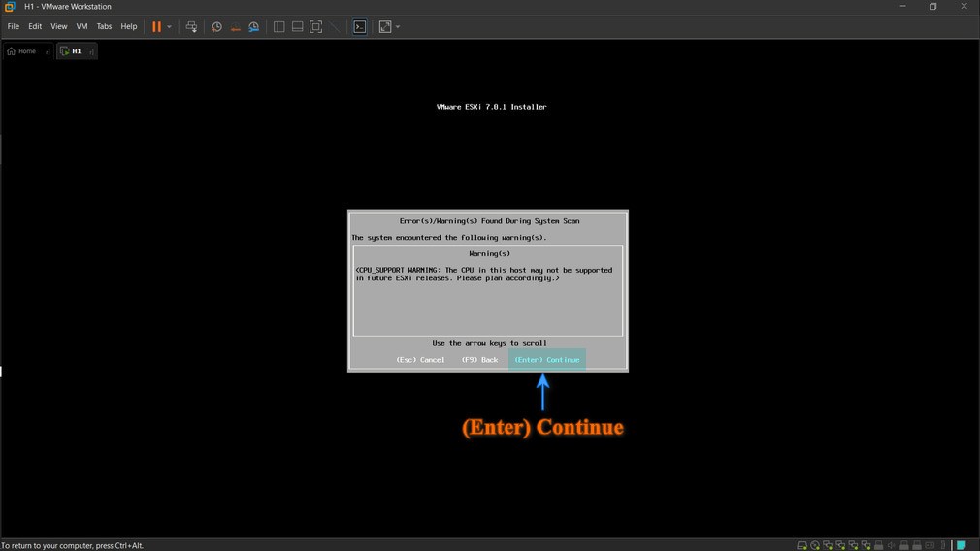This screenshot has height=551, width=980.
Task: Click the Revert to snapshot icon
Action: click(x=236, y=27)
